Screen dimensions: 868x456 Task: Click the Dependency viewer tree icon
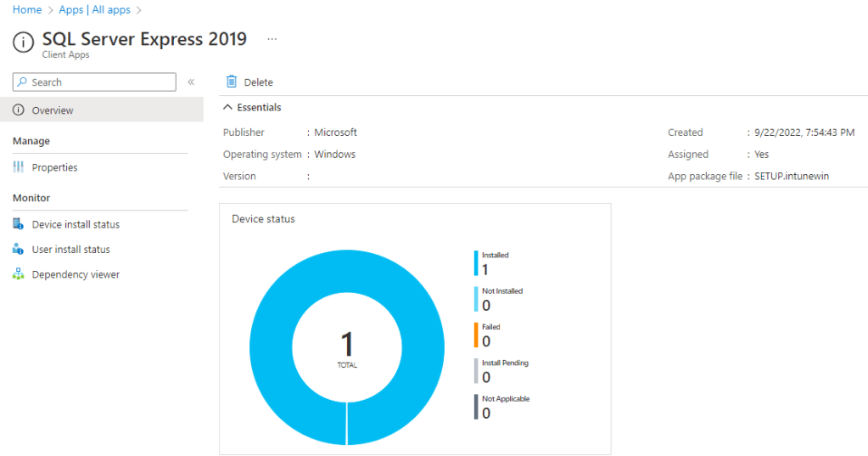tap(19, 274)
